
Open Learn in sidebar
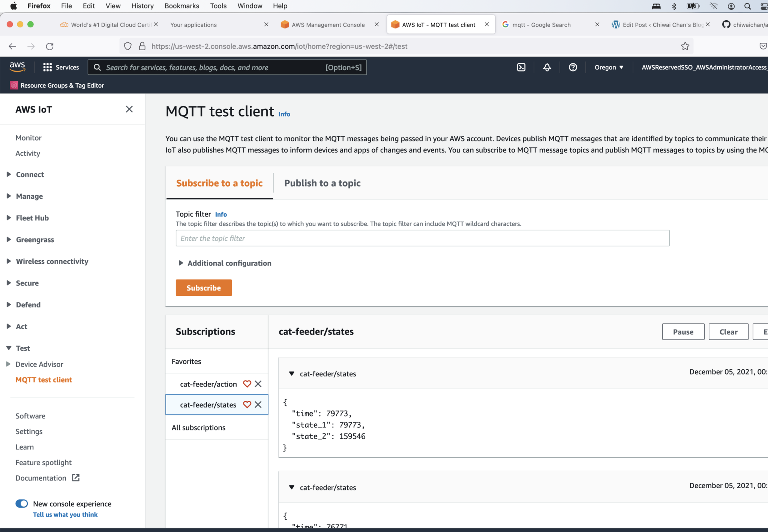(x=25, y=447)
